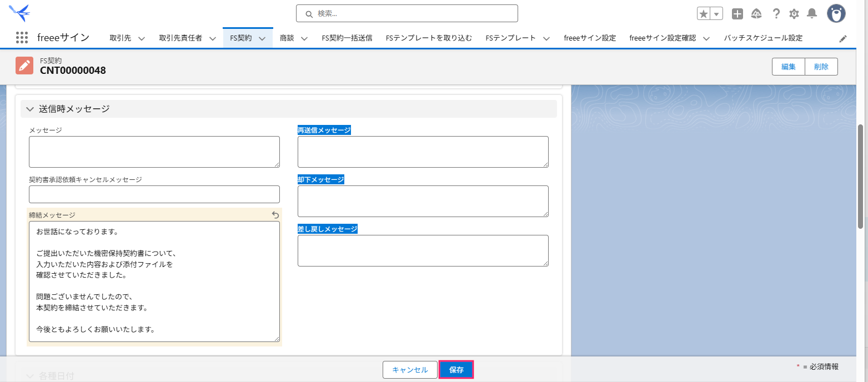Click the search magnifier icon
This screenshot has width=868, height=382.
[309, 14]
